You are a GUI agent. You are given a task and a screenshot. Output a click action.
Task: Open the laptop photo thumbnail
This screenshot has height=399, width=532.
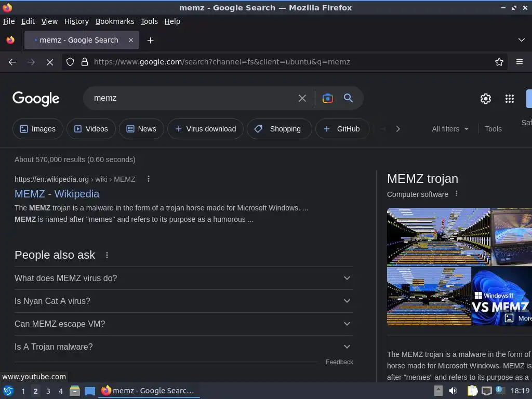(512, 237)
